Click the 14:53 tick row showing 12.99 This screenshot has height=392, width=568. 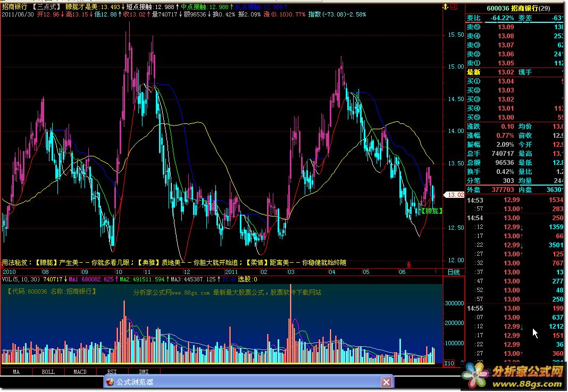pos(514,200)
